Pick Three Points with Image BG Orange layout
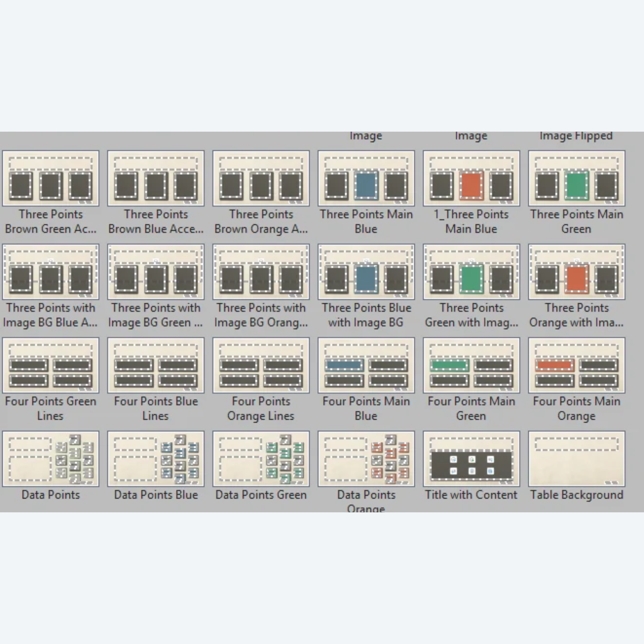The width and height of the screenshot is (644, 644). click(261, 272)
